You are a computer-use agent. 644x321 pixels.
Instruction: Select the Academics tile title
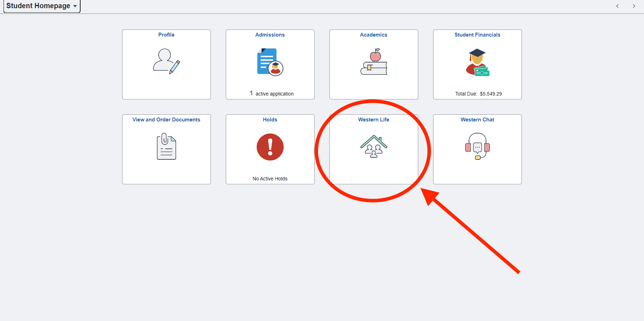point(374,35)
